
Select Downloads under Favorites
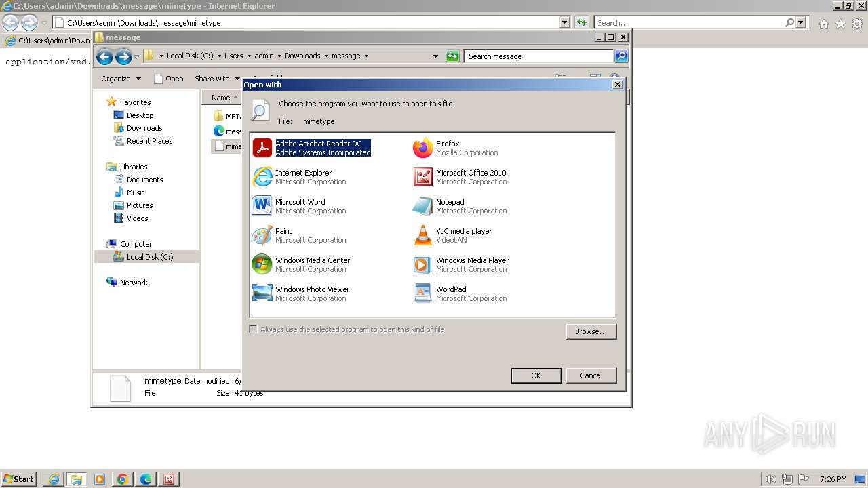click(144, 128)
